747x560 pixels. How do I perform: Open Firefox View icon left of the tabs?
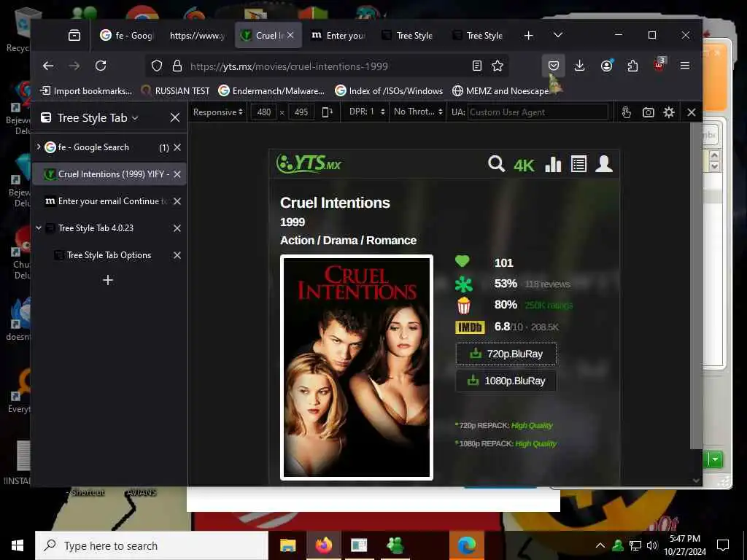pyautogui.click(x=74, y=35)
